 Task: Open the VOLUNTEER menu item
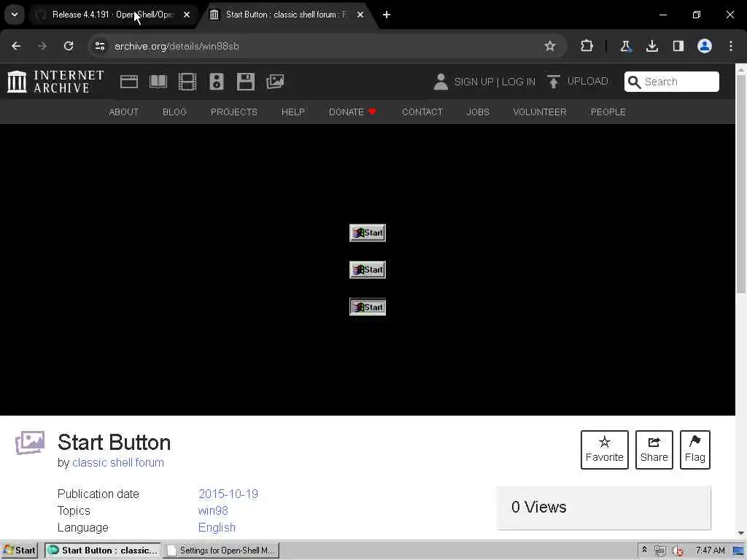coord(540,112)
